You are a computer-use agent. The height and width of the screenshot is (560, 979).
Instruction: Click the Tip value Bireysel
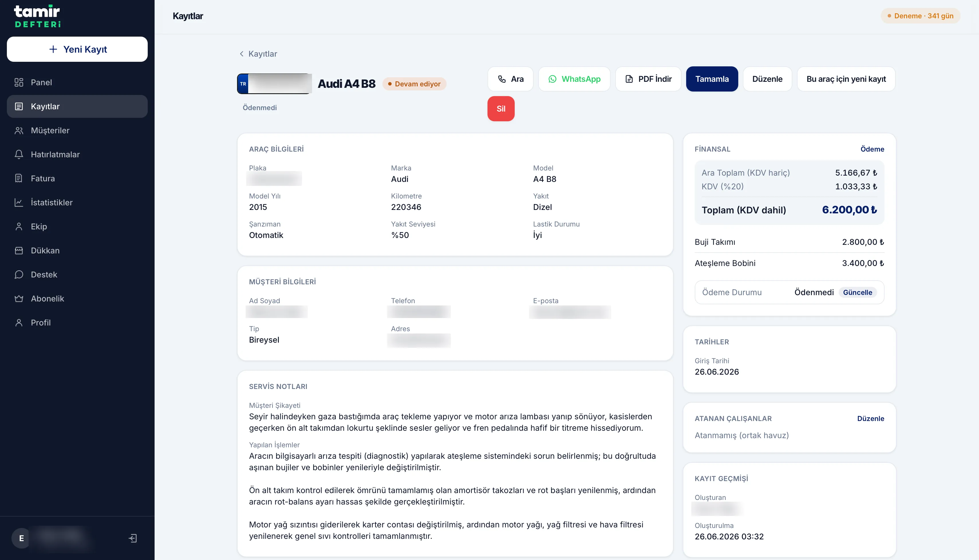click(x=264, y=340)
